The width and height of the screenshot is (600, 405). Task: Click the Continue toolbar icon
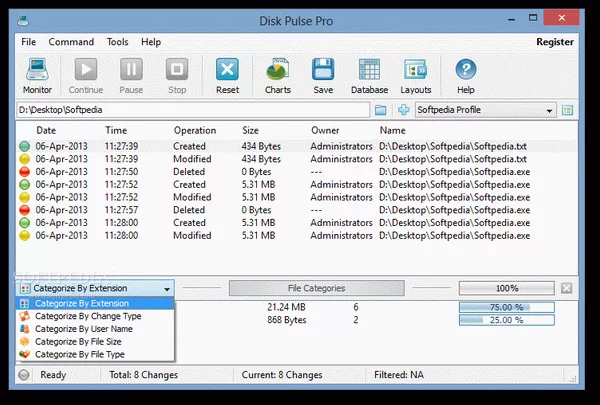(86, 76)
